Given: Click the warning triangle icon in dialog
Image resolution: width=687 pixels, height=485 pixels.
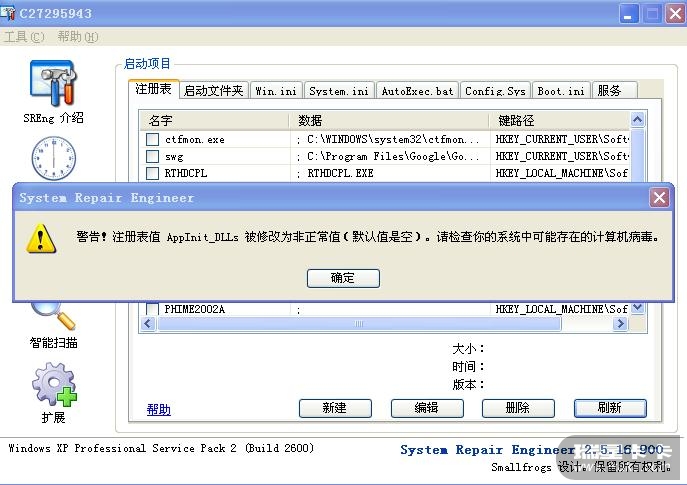Looking at the screenshot, I should pos(41,239).
